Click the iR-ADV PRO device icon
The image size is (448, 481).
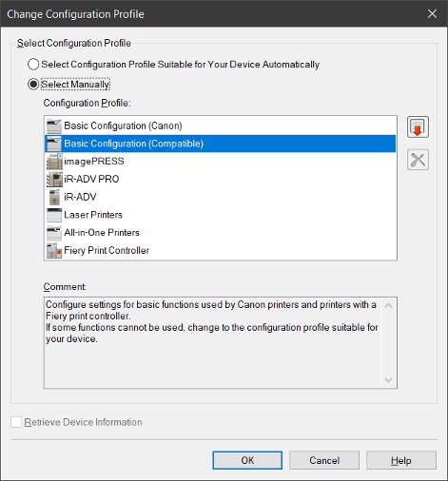(x=54, y=179)
